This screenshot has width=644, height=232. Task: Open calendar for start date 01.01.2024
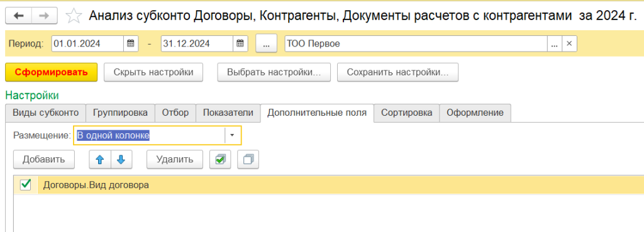pyautogui.click(x=131, y=43)
